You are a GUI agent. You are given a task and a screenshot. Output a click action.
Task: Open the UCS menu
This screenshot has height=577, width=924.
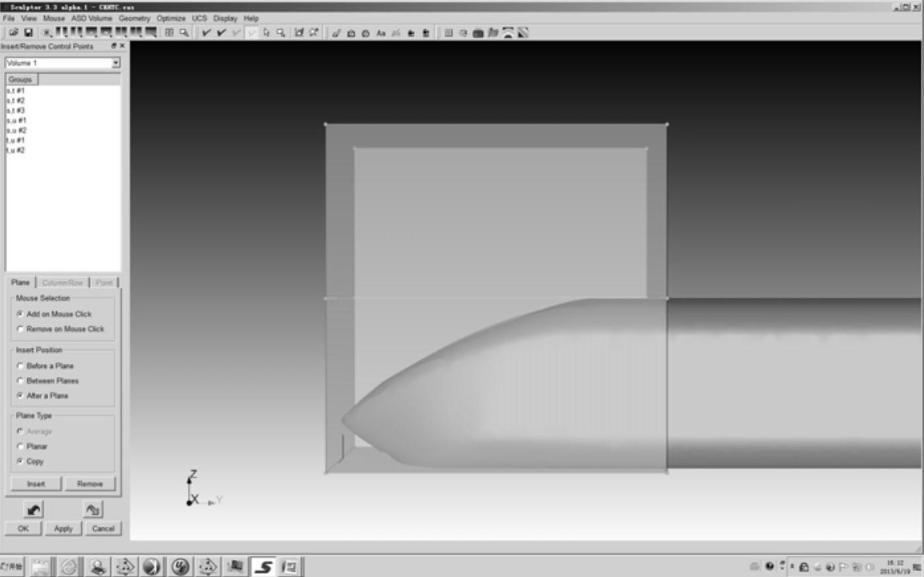pyautogui.click(x=199, y=18)
